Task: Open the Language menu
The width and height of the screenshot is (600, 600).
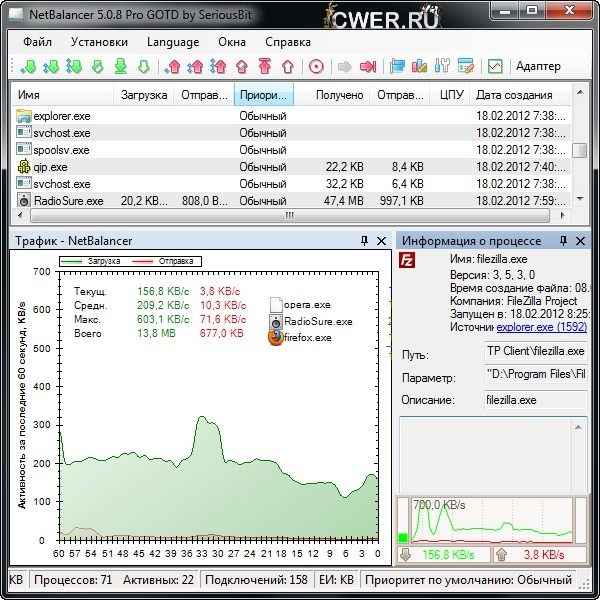Action: coord(172,42)
